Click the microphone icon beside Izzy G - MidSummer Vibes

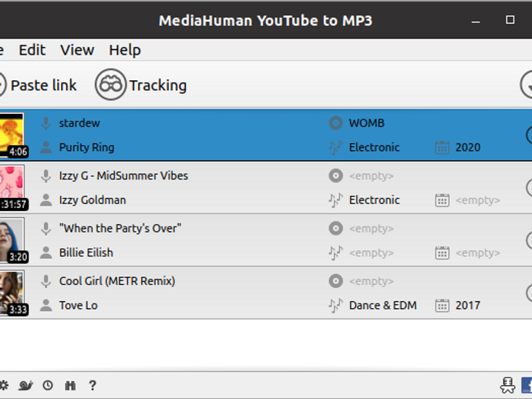45,176
